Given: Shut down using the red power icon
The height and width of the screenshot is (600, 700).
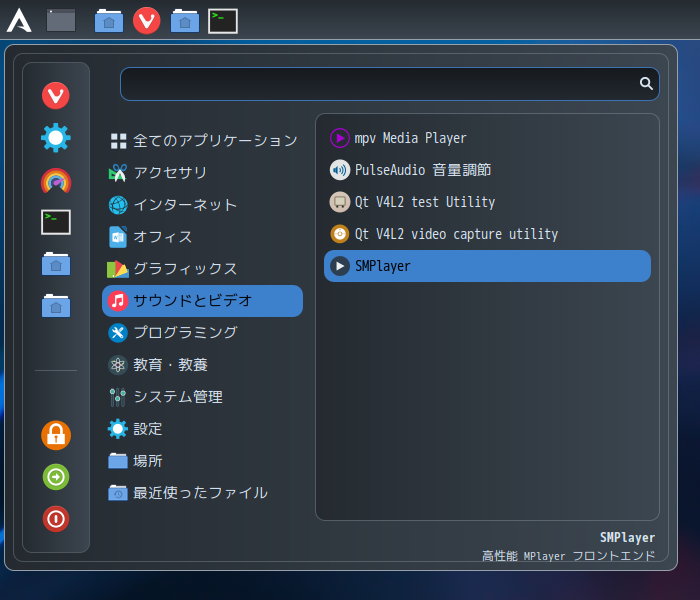Looking at the screenshot, I should [x=56, y=519].
